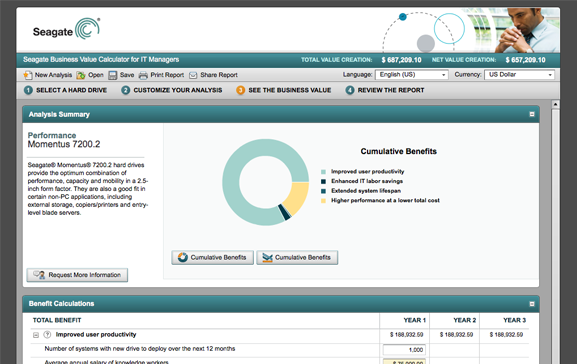Click the Momentus 7200.2 heading
The width and height of the screenshot is (577, 364).
tap(64, 144)
